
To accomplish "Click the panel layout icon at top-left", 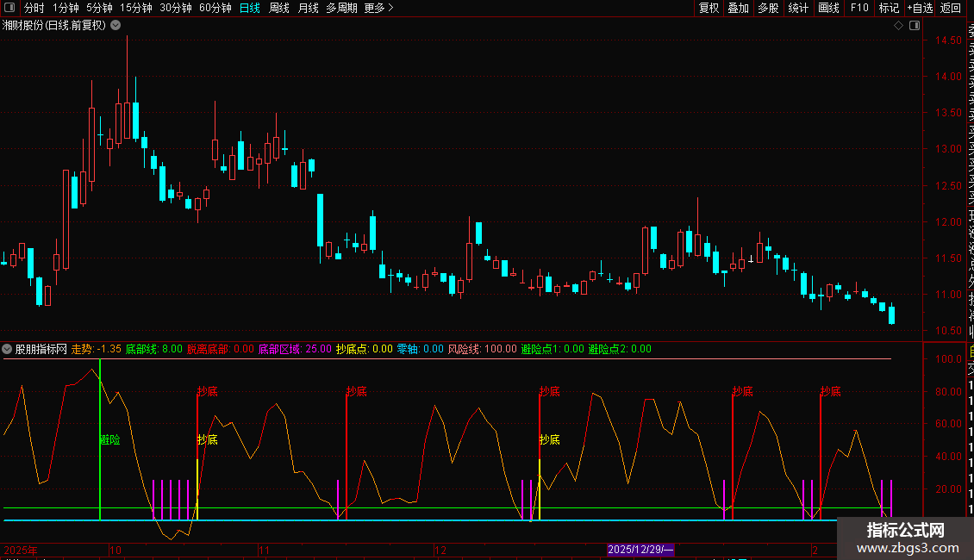I will click(9, 8).
